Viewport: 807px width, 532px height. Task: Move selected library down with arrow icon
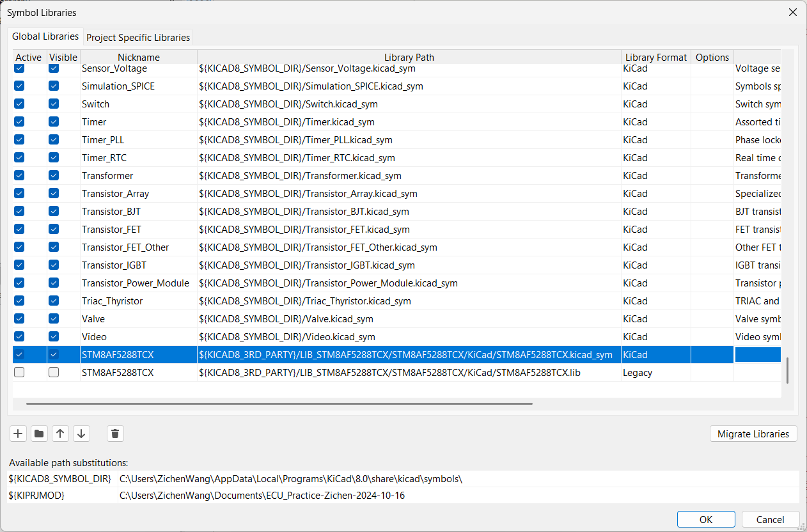(x=81, y=434)
